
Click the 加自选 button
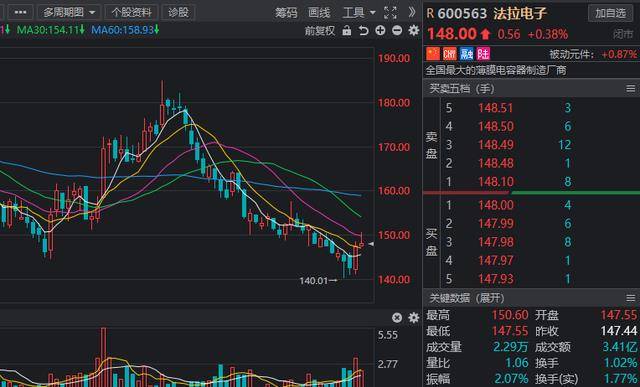611,13
